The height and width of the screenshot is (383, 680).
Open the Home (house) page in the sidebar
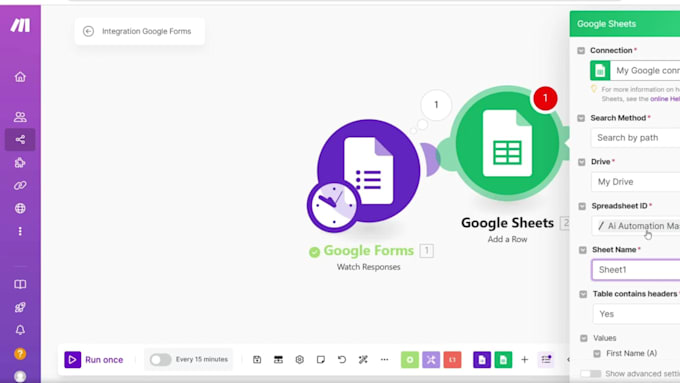(20, 77)
